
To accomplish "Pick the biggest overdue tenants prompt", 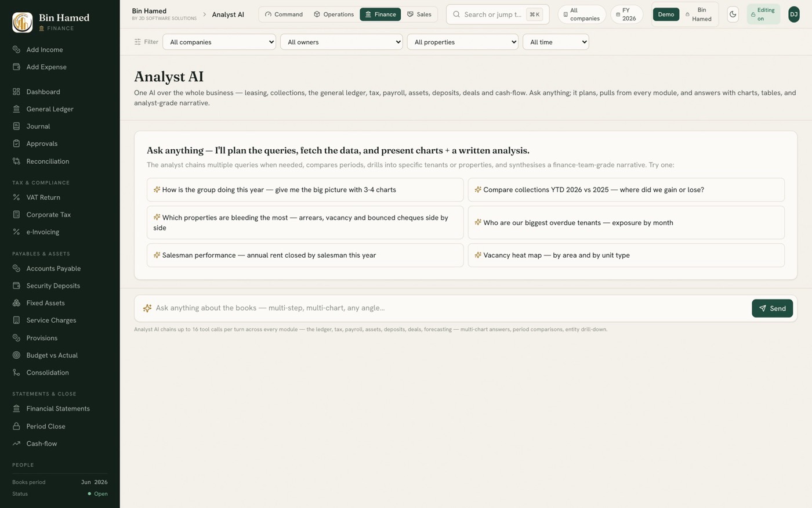I will (x=626, y=222).
